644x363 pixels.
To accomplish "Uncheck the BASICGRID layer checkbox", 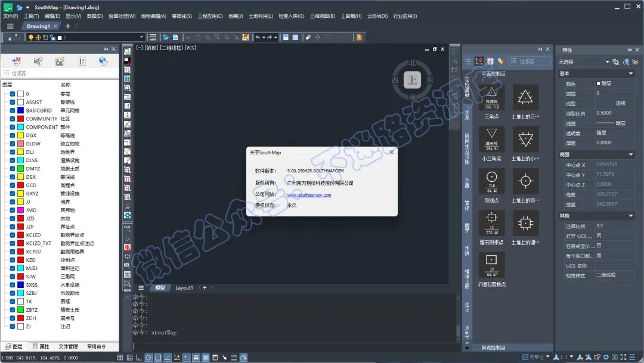I will 13,110.
